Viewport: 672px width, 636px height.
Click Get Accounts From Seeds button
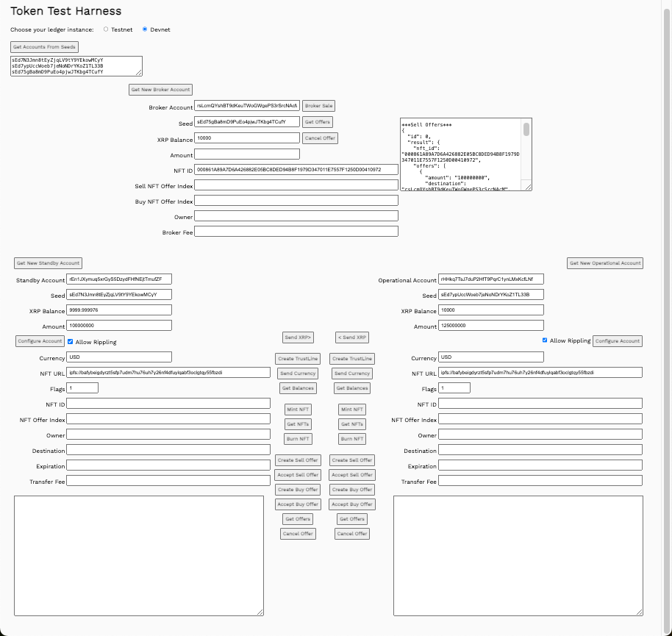point(44,47)
